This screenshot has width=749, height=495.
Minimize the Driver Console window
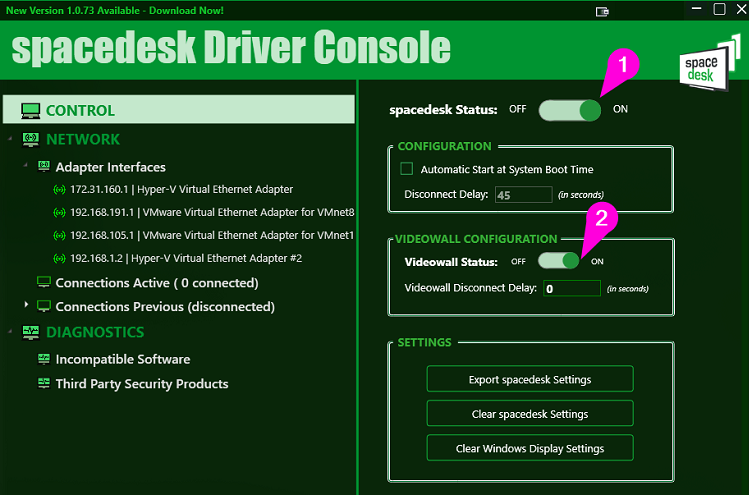click(x=696, y=9)
